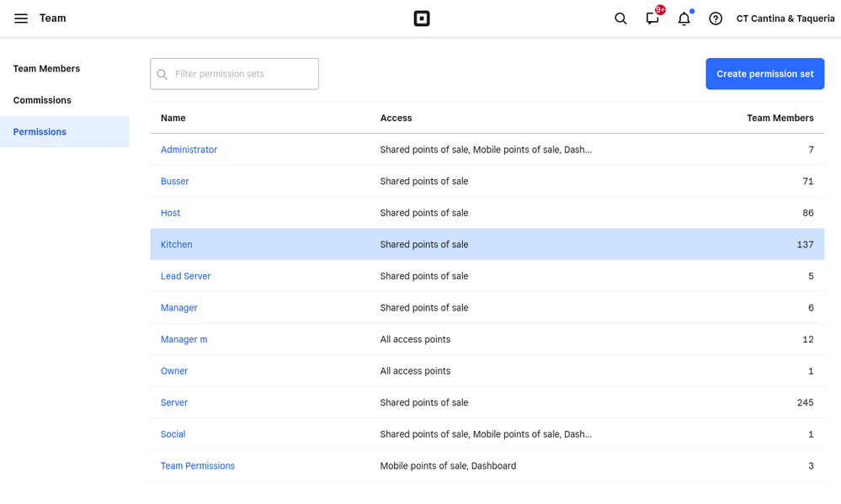The height and width of the screenshot is (504, 841).
Task: Open search using the magnifying glass icon
Action: (x=620, y=18)
